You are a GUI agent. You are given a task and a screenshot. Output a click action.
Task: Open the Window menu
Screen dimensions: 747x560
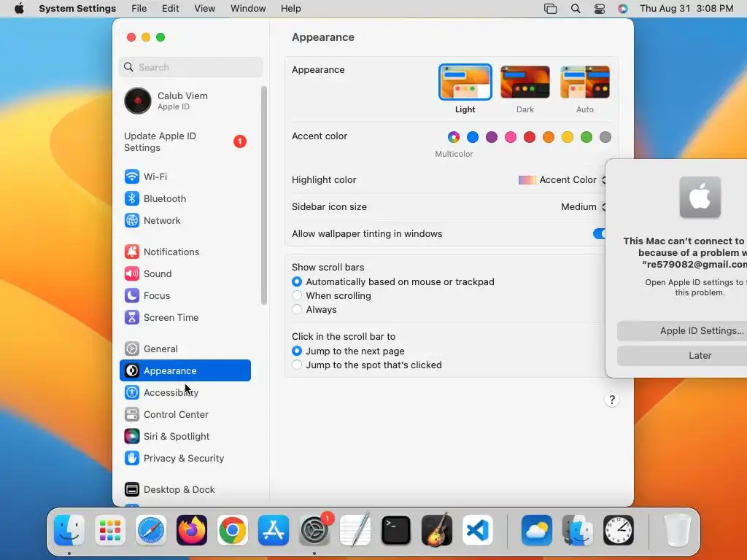[x=248, y=9]
